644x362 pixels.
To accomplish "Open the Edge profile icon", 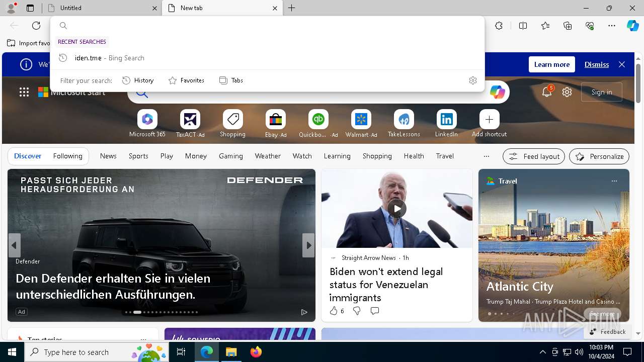I will tap(11, 8).
